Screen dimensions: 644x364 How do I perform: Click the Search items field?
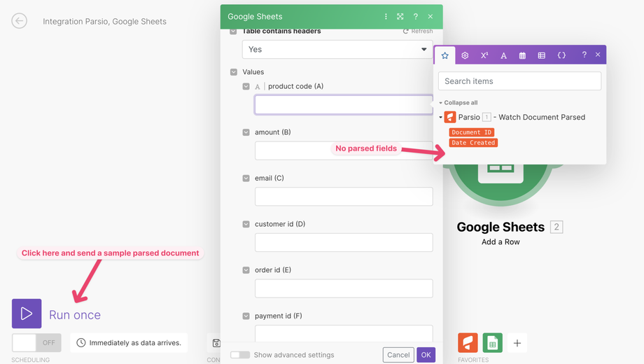click(519, 81)
